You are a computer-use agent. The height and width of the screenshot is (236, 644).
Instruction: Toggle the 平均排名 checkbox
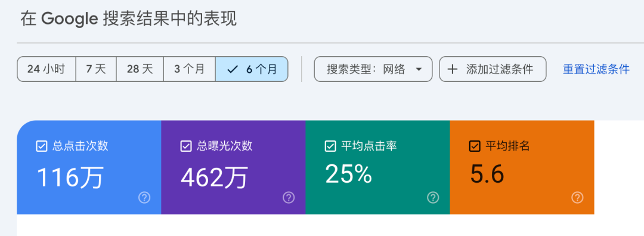click(x=475, y=146)
